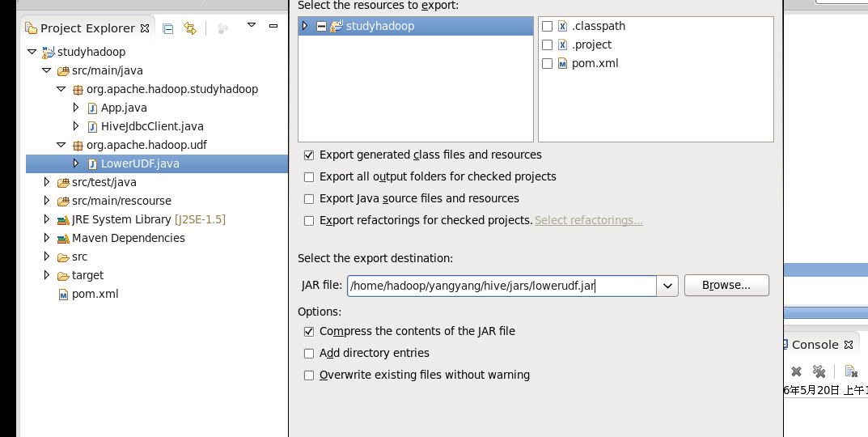The height and width of the screenshot is (437, 868).
Task: Click Select refactorings link
Action: click(588, 220)
